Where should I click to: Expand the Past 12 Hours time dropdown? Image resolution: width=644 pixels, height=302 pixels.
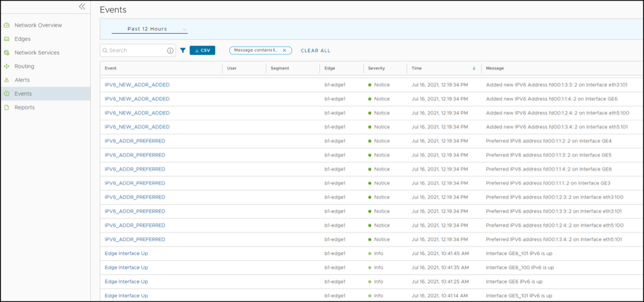(x=149, y=29)
